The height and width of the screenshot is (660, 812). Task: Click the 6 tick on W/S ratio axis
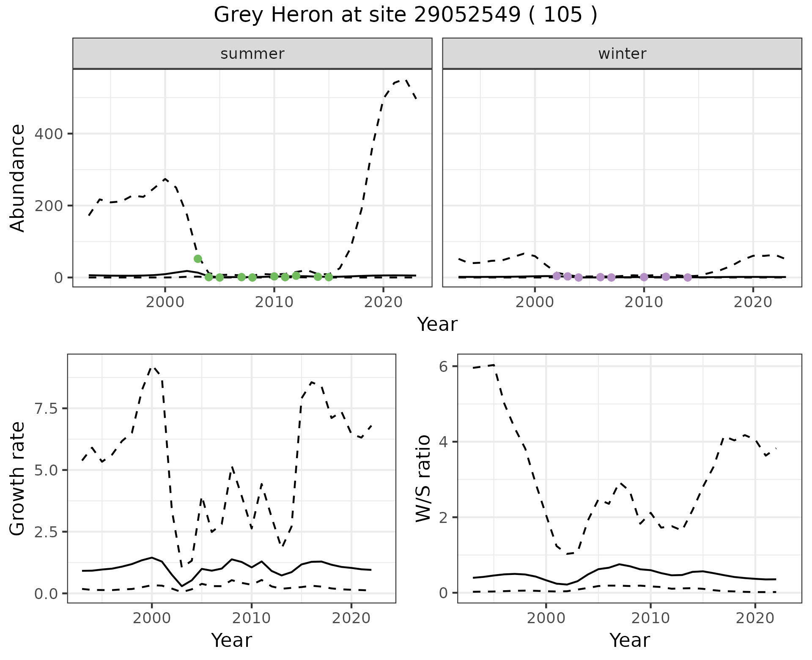[443, 366]
